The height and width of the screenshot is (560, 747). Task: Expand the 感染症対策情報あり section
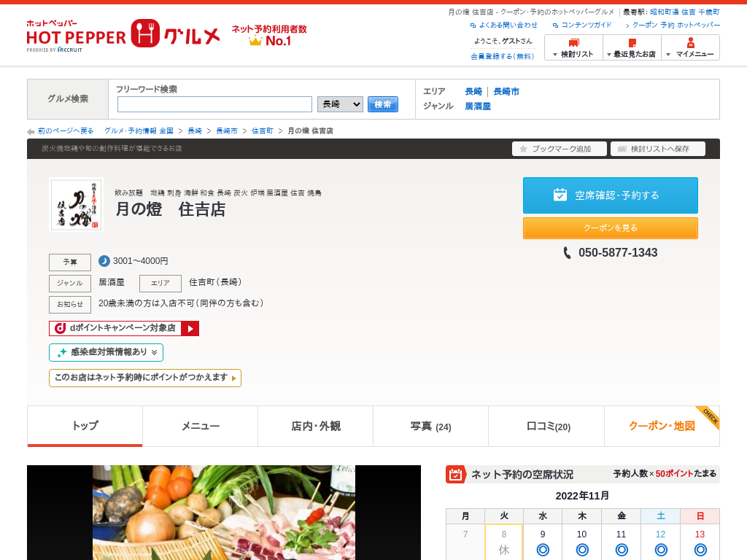pos(107,352)
